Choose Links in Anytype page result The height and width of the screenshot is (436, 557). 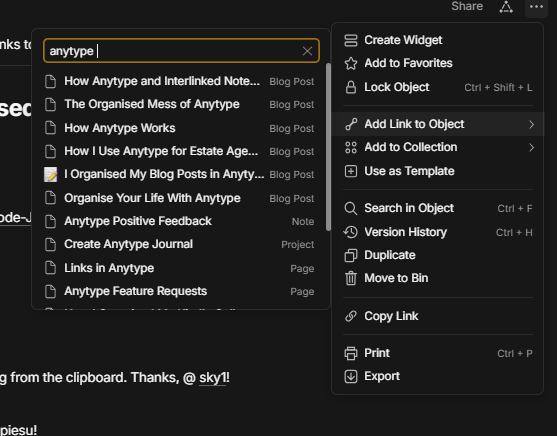(x=180, y=268)
